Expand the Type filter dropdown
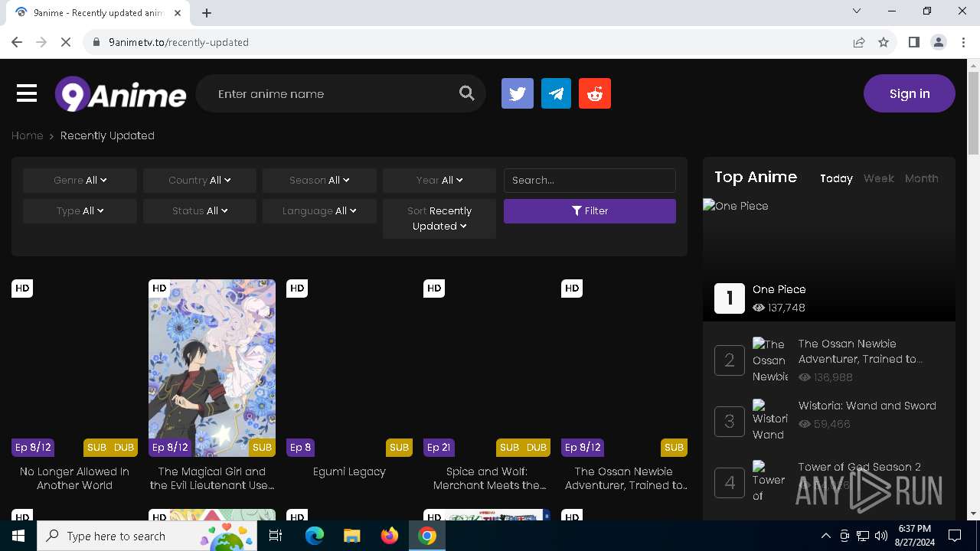The height and width of the screenshot is (551, 980). [80, 210]
